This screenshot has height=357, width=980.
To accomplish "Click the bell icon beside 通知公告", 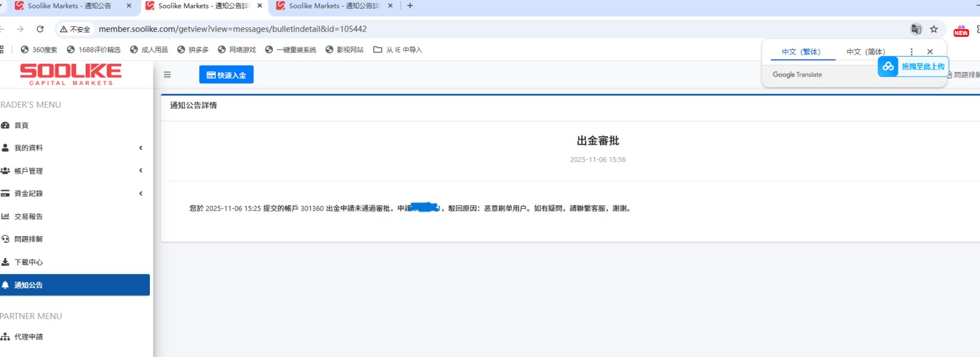I will (x=5, y=285).
